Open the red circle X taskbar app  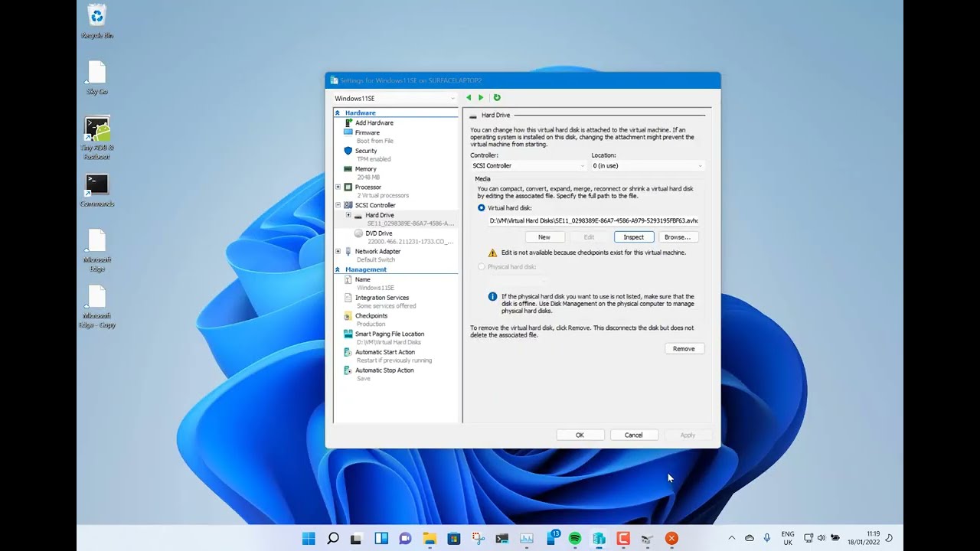click(671, 539)
